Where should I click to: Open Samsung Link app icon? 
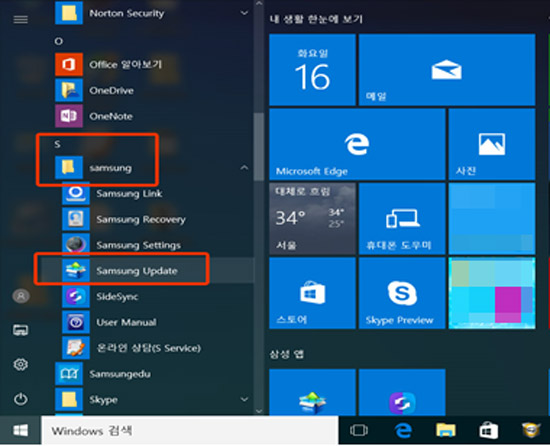(x=76, y=193)
